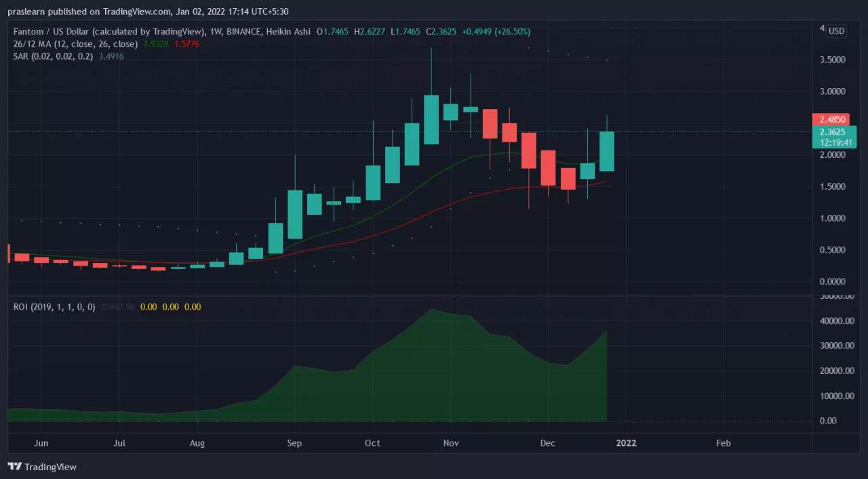Click the Nov label on time axis
The height and width of the screenshot is (479, 868).
tap(451, 443)
